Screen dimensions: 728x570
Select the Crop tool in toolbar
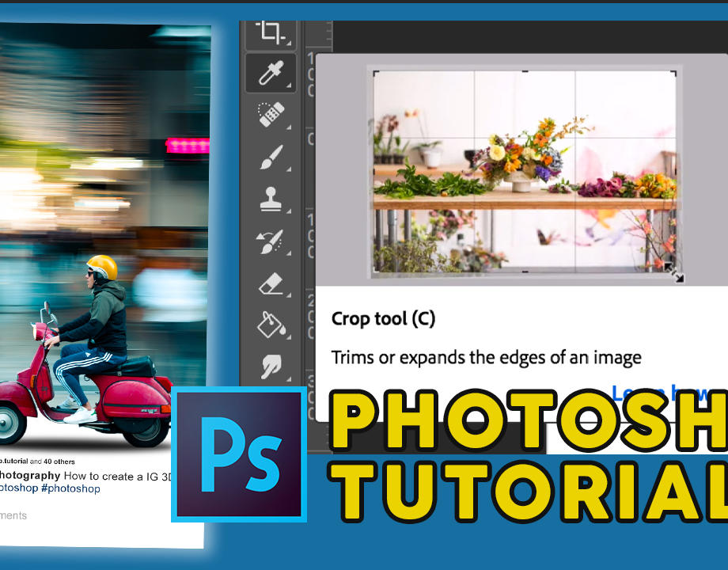[x=271, y=33]
